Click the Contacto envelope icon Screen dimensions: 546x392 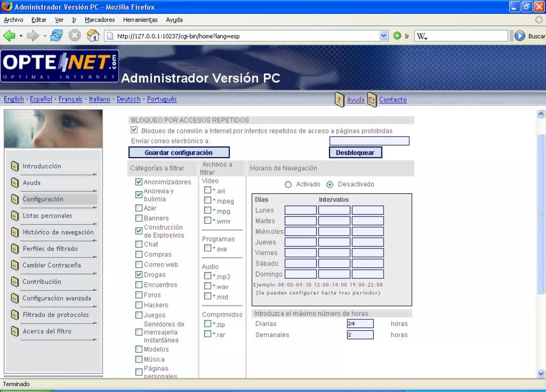click(x=372, y=100)
